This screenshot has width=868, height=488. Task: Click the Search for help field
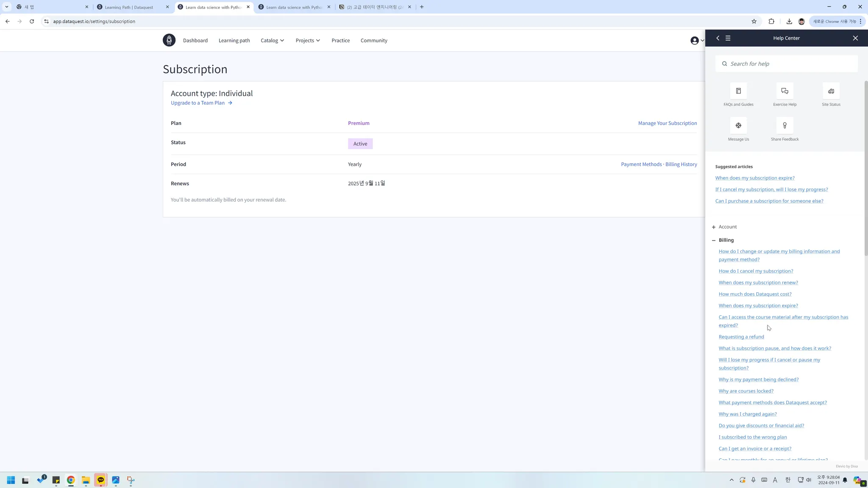pyautogui.click(x=788, y=64)
